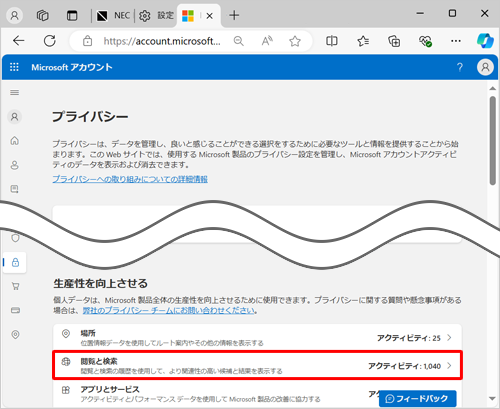Open Order history cart in sidebar

[x=15, y=286]
